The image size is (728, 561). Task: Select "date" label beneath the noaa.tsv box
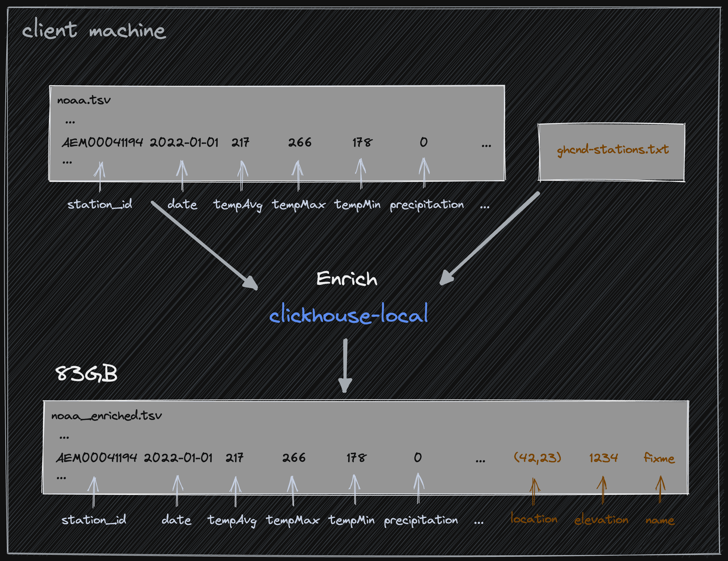[182, 204]
